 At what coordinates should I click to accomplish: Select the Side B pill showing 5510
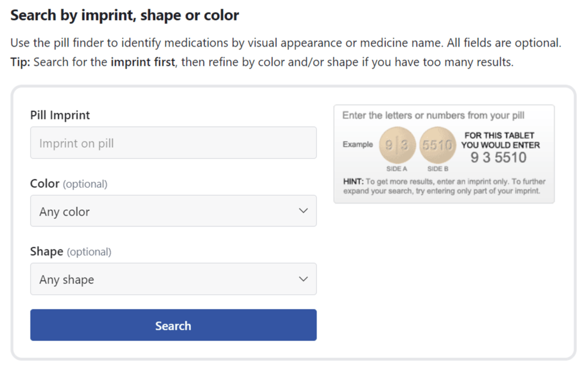pyautogui.click(x=438, y=145)
